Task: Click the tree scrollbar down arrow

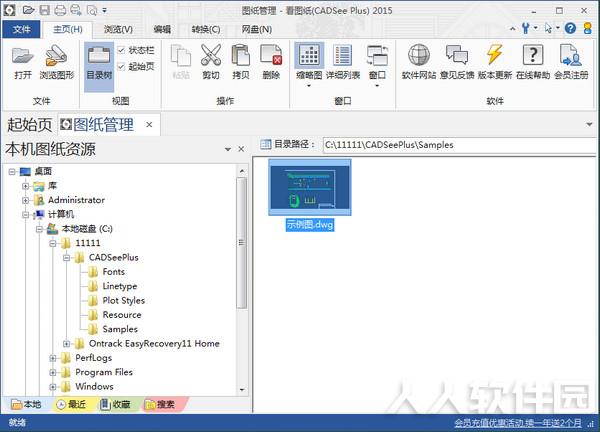Action: pos(242,390)
